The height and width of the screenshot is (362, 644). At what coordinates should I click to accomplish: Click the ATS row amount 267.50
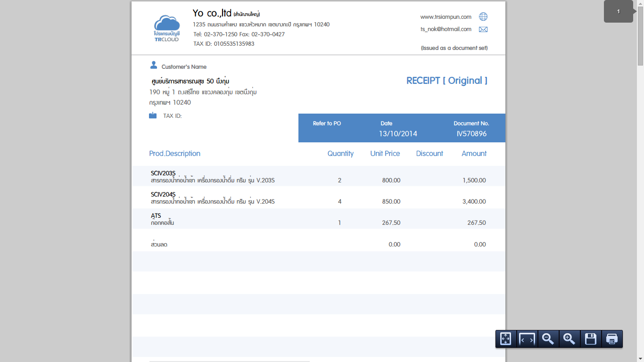pos(477,223)
